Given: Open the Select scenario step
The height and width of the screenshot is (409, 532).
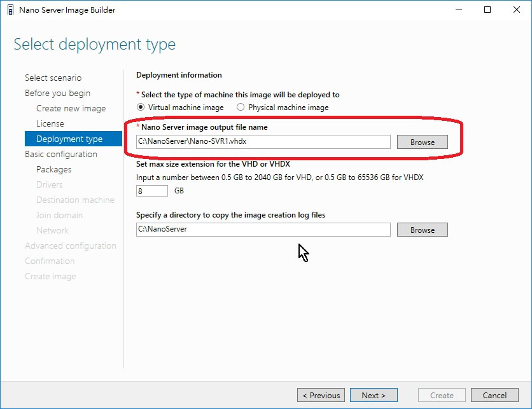Looking at the screenshot, I should 53,78.
